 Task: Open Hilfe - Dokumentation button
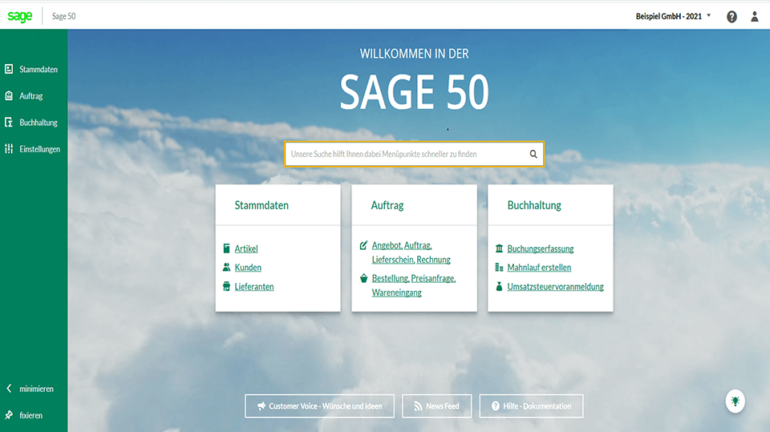click(531, 406)
